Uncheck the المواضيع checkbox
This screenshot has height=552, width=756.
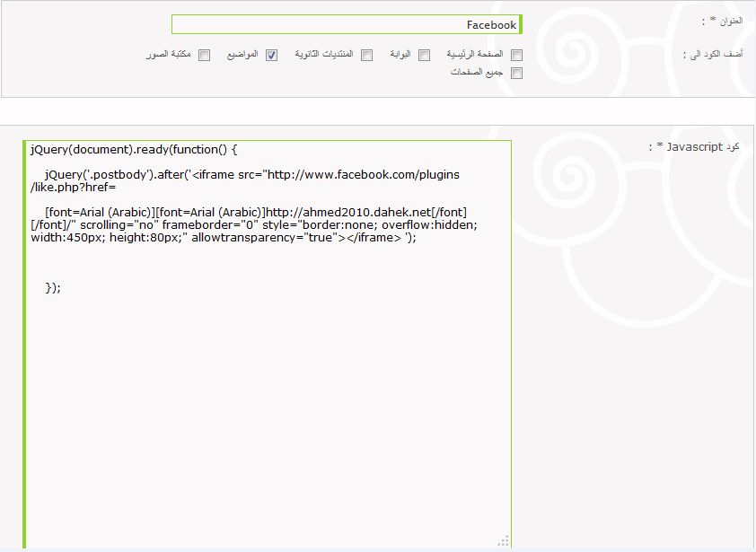(x=271, y=55)
